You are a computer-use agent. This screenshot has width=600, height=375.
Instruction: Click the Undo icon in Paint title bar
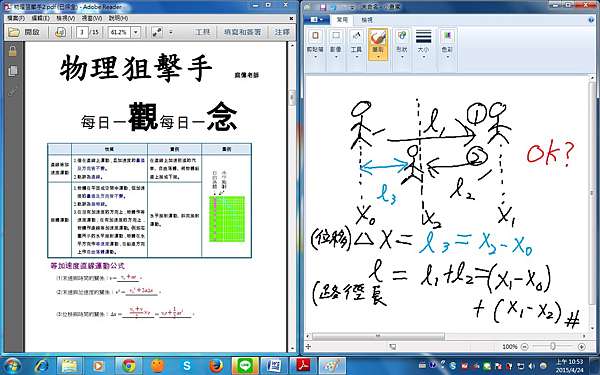pyautogui.click(x=333, y=7)
